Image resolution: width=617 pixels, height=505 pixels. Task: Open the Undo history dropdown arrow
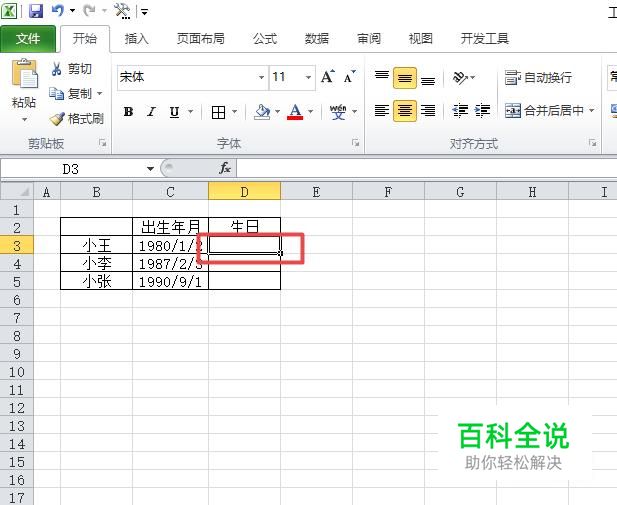(x=72, y=11)
